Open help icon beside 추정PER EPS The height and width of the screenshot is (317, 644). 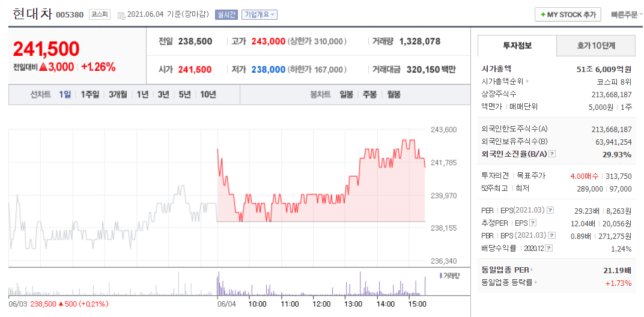pyautogui.click(x=533, y=223)
